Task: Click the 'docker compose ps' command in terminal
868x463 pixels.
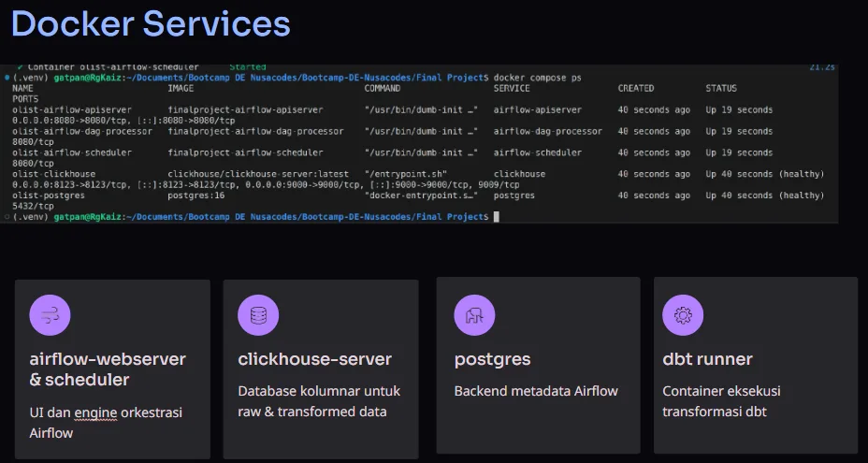Action: coord(537,78)
